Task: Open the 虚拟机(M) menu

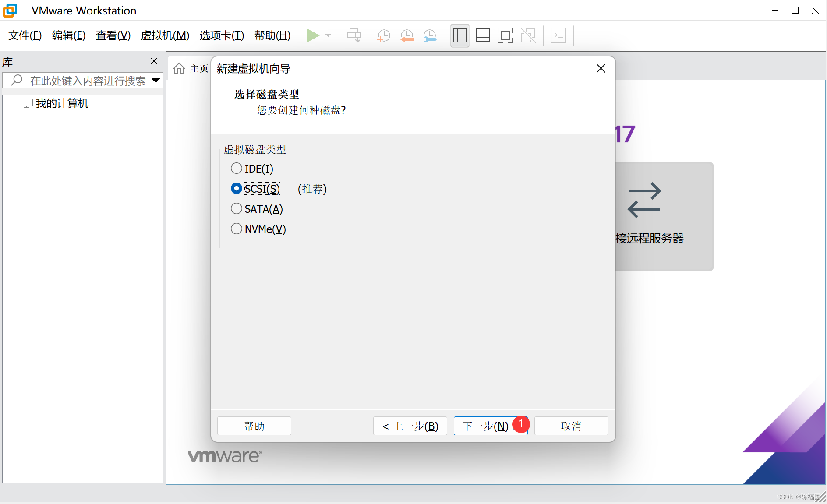Action: point(165,35)
